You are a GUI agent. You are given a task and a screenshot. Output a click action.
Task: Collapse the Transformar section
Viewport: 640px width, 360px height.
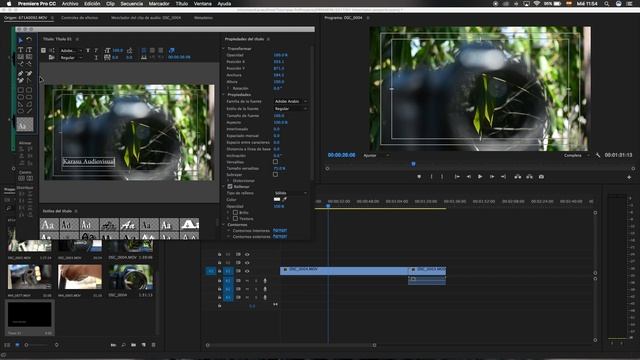pos(224,49)
